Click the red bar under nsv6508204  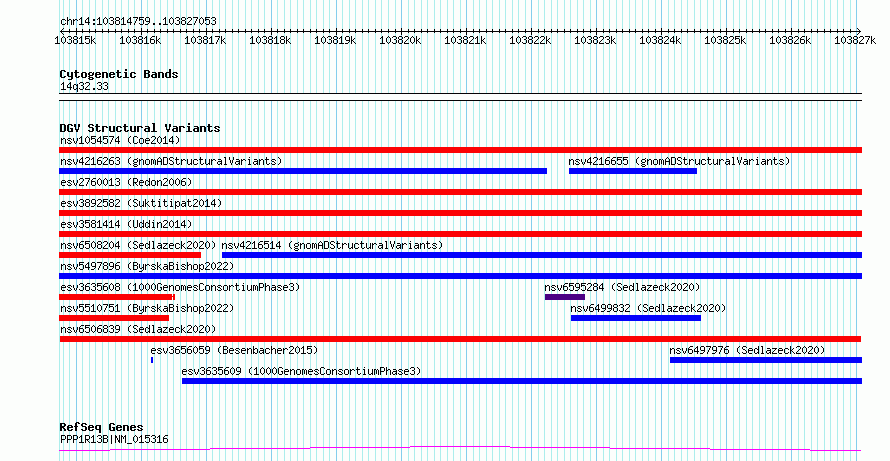[130, 255]
